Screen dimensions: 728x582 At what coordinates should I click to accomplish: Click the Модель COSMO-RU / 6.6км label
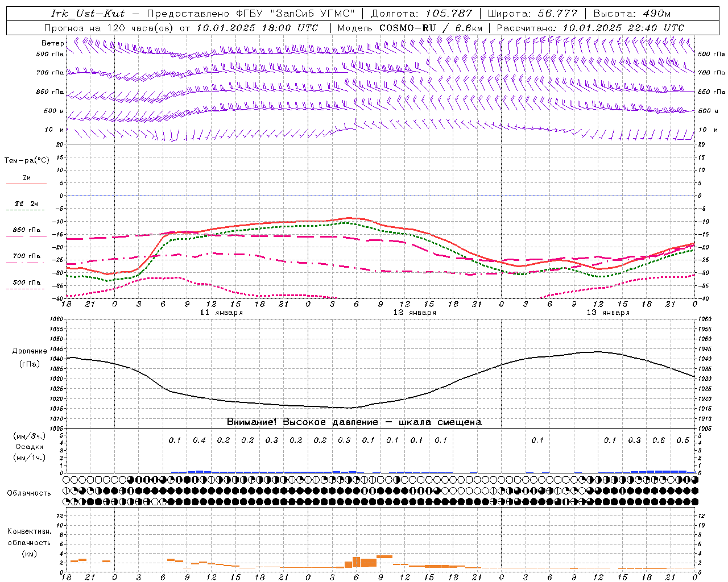pyautogui.click(x=409, y=28)
